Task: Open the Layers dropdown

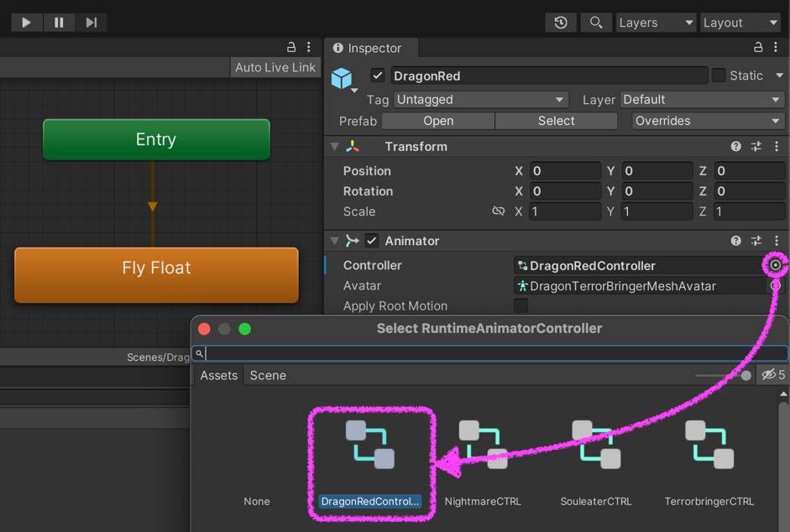Action: click(656, 23)
